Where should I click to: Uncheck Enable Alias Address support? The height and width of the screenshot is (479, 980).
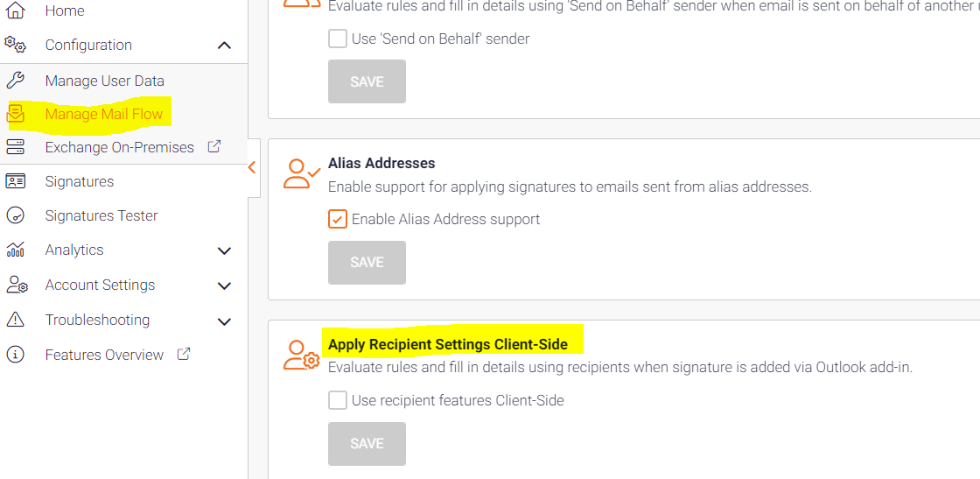pyautogui.click(x=338, y=220)
